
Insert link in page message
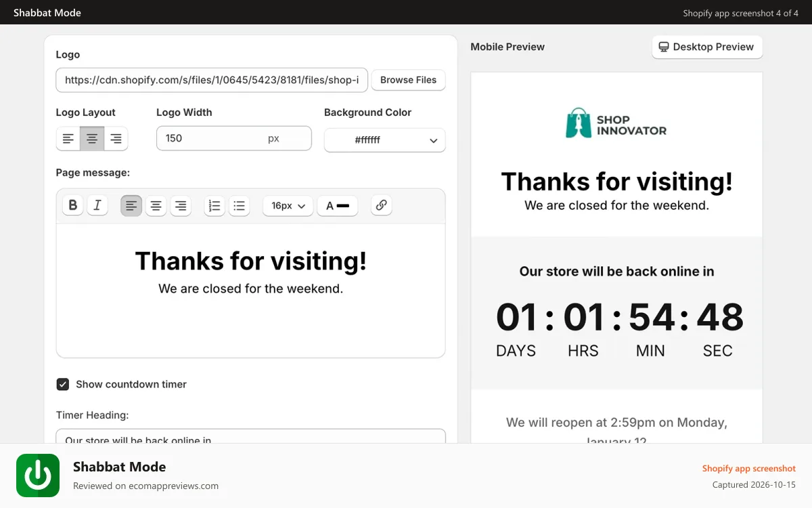382,205
